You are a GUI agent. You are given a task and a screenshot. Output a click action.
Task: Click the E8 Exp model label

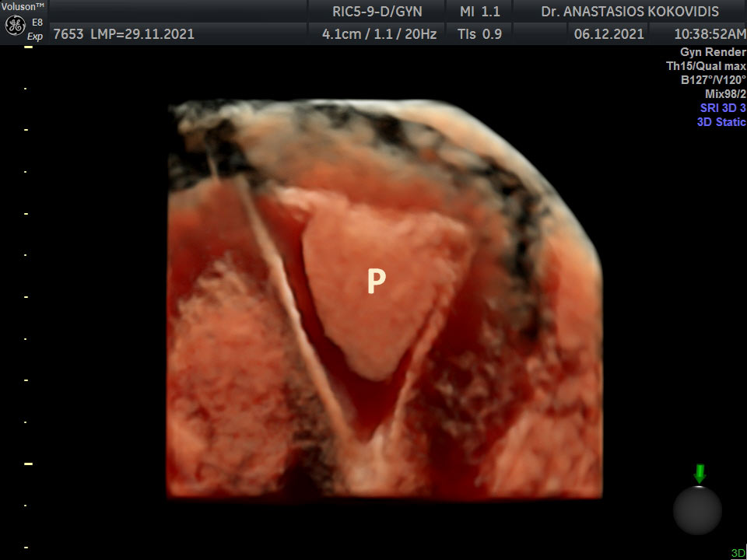[x=36, y=30]
